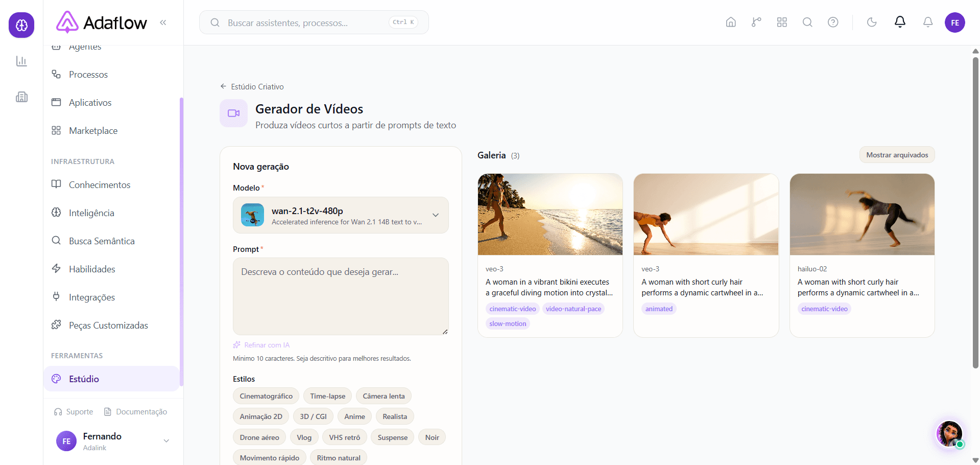
Task: Open the beach bikini video thumbnail
Action: click(550, 214)
